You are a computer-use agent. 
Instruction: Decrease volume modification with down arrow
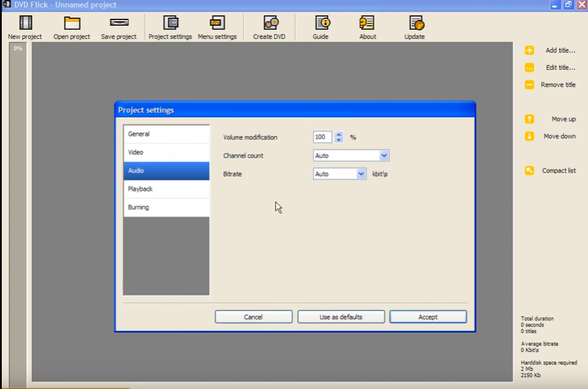tap(339, 140)
